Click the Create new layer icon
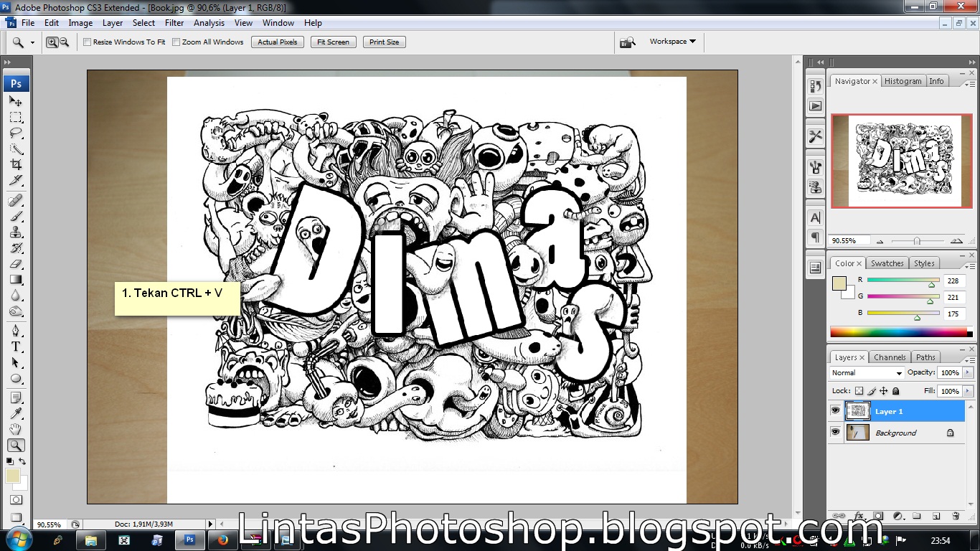The width and height of the screenshot is (980, 551). tap(936, 516)
